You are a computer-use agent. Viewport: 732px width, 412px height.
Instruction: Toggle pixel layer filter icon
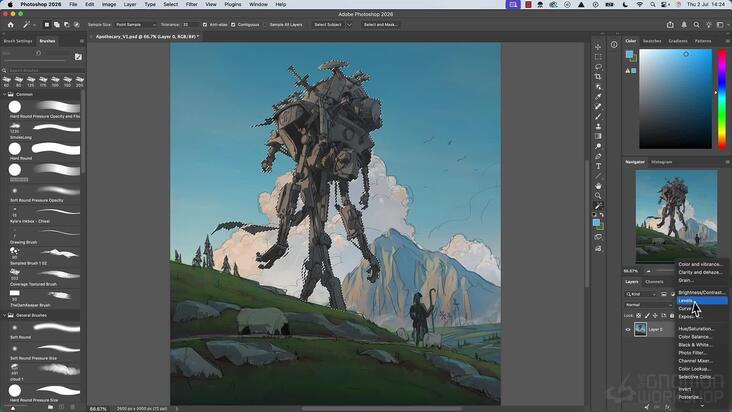[x=664, y=294]
